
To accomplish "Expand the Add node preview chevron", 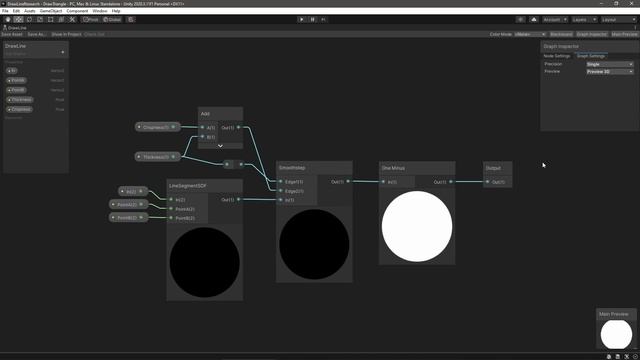I will [220, 146].
